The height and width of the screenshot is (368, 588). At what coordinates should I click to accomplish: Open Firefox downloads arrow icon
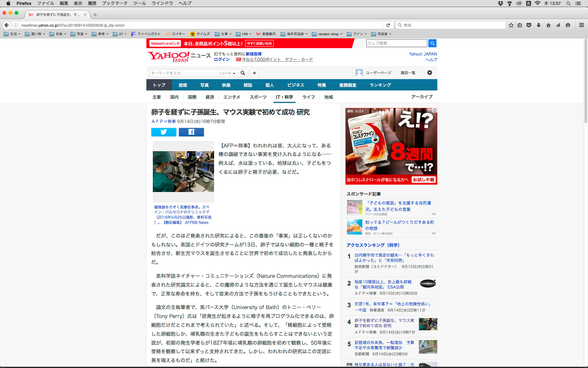[538, 25]
